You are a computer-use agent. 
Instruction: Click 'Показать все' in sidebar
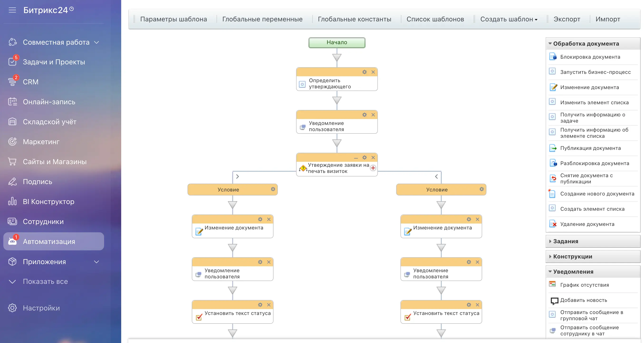click(x=45, y=281)
